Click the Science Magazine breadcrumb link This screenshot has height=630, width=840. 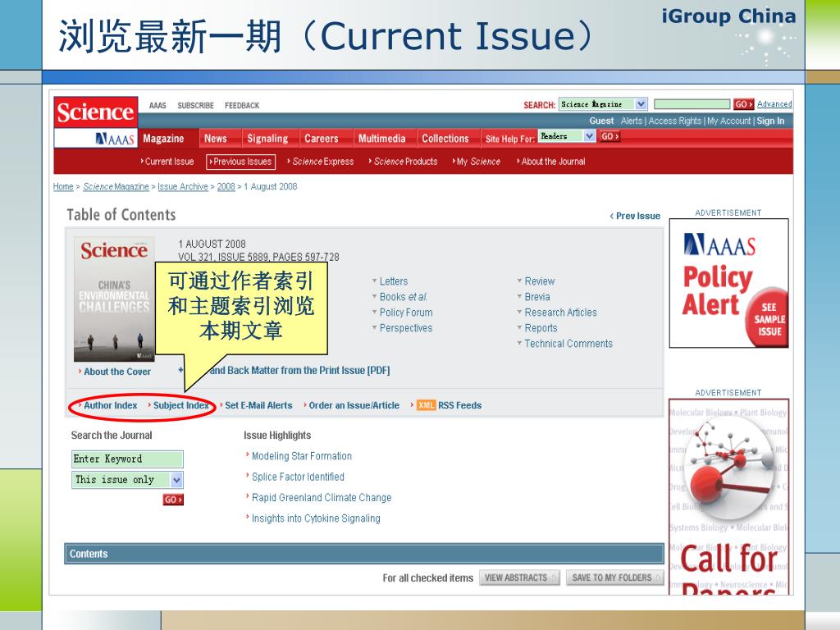116,186
